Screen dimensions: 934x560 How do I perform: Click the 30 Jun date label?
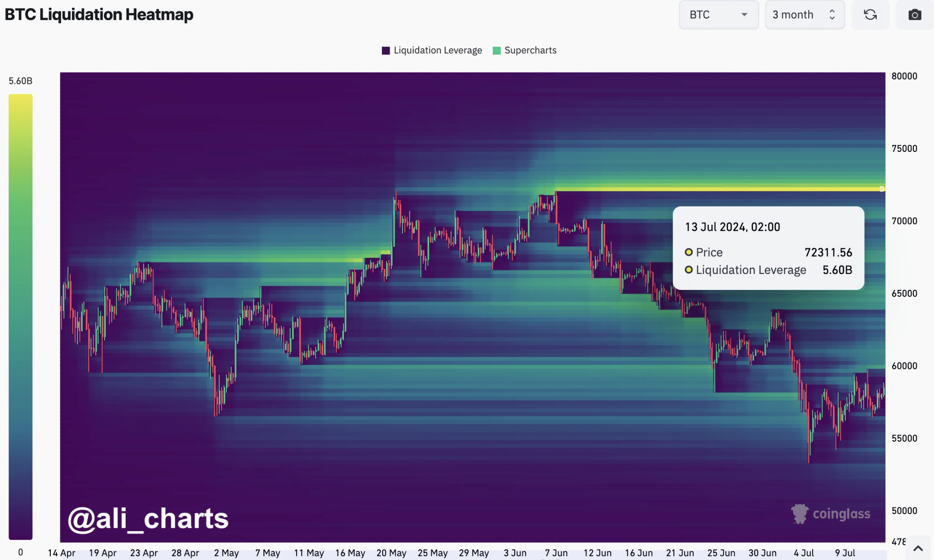(763, 553)
